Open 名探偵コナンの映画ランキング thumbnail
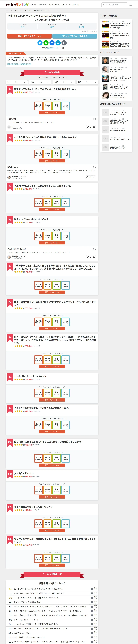The image size is (138, 644). click(x=105, y=78)
